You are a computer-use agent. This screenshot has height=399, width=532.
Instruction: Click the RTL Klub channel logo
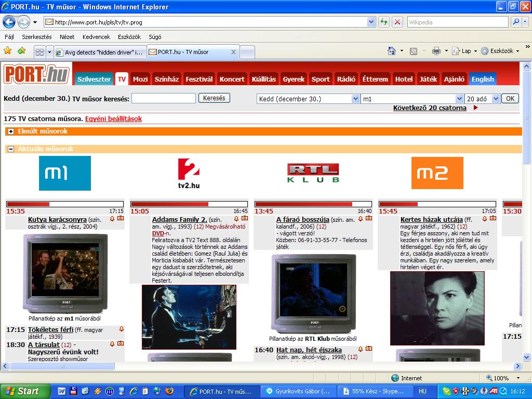pos(313,173)
